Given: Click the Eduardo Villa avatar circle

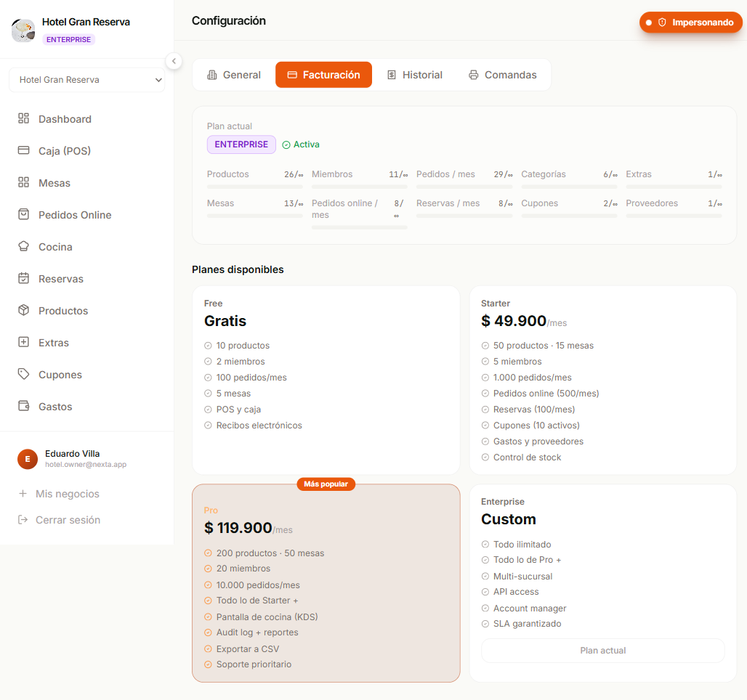Looking at the screenshot, I should pos(28,459).
